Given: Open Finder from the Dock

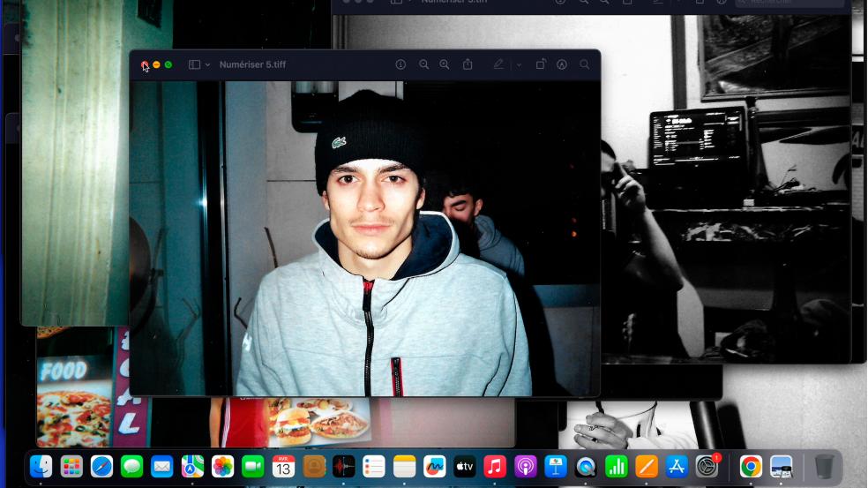Looking at the screenshot, I should tap(41, 467).
